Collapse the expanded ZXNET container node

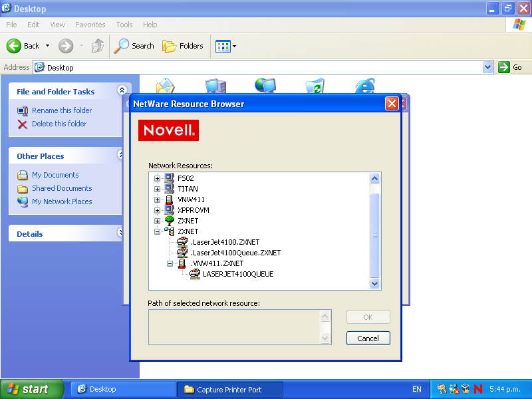pos(157,231)
